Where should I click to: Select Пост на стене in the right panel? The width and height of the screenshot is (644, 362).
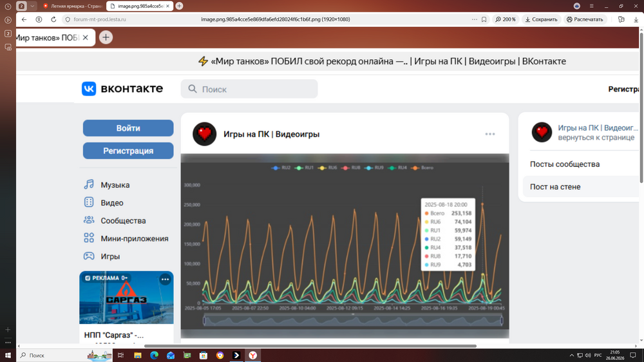coord(555,187)
